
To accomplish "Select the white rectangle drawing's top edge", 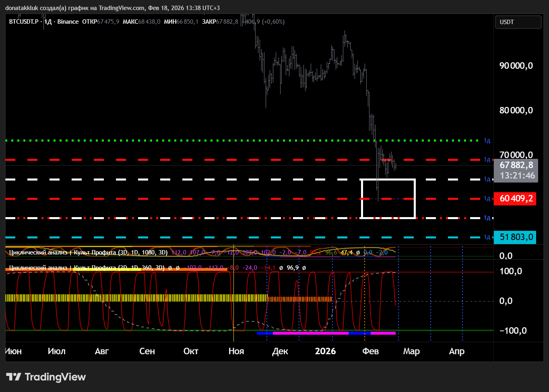I will point(388,180).
